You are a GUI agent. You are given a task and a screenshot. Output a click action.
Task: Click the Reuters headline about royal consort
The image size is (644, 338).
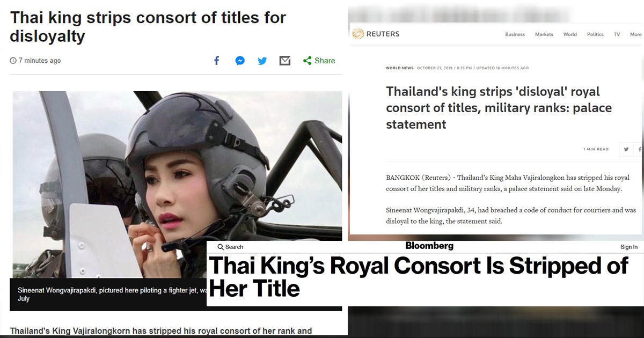[499, 108]
